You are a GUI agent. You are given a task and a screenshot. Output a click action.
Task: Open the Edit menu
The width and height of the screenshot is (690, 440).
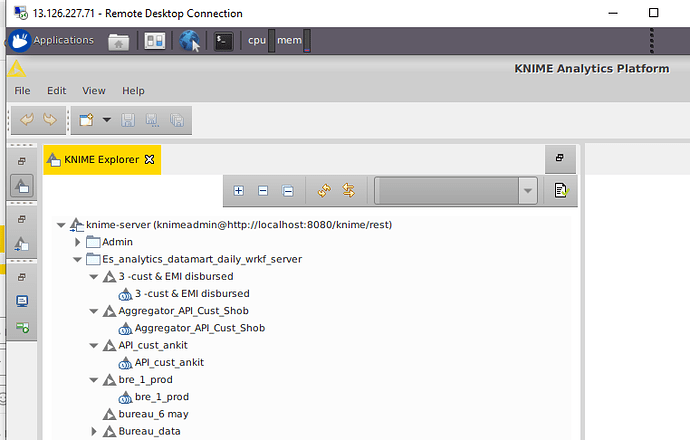tap(56, 91)
